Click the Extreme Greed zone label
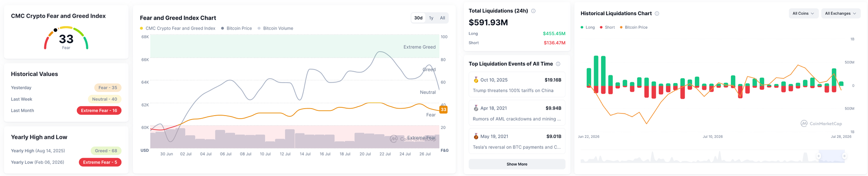The image size is (868, 176). point(419,47)
